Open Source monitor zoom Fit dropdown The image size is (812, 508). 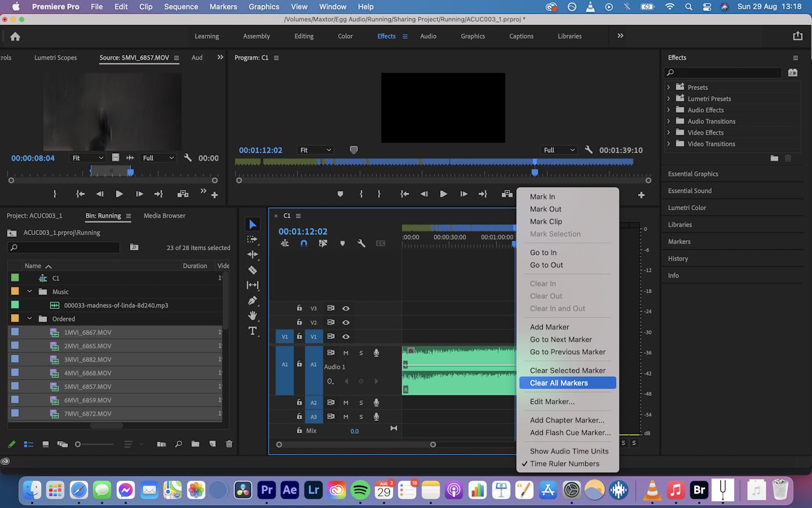click(88, 158)
